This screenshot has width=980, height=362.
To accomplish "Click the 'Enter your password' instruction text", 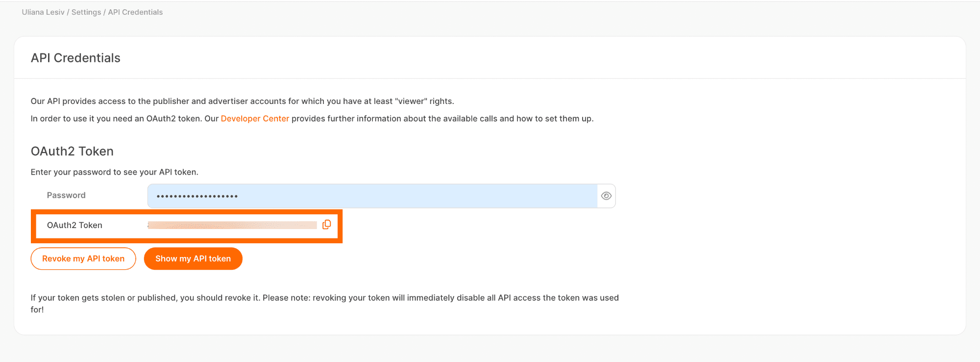I will coord(114,172).
